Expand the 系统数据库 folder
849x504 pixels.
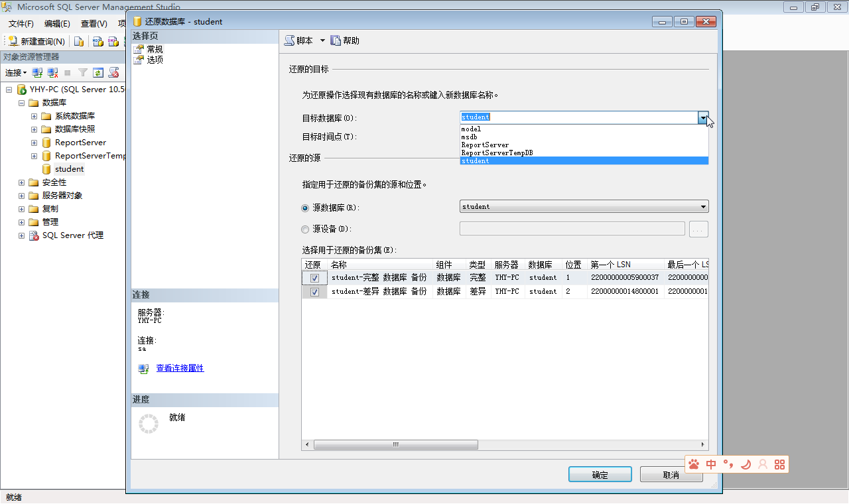(34, 116)
